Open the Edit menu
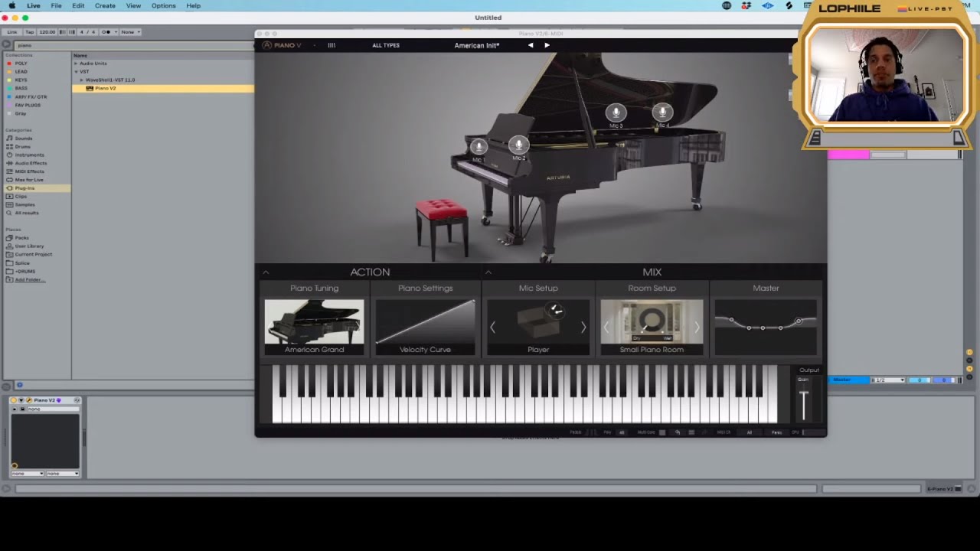The image size is (980, 551). pyautogui.click(x=78, y=5)
